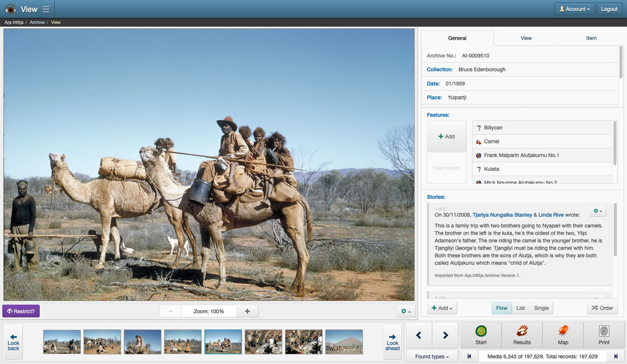Click the Look ahead arrow button
The image size is (627, 364).
tap(392, 342)
